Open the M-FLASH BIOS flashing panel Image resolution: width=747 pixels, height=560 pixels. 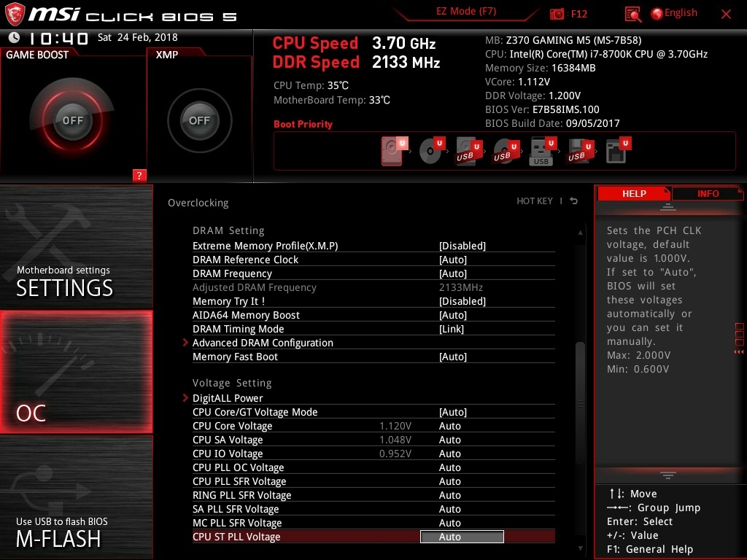pos(76,497)
